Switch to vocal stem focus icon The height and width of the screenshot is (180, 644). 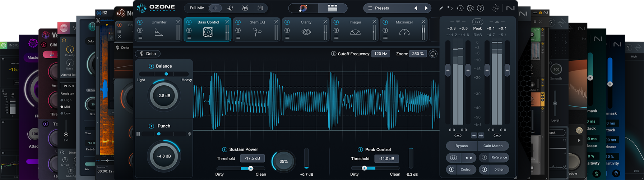230,8
